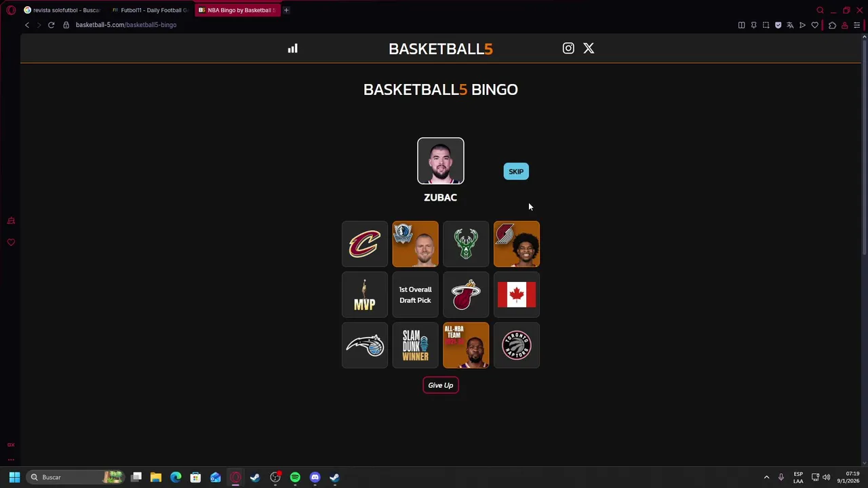The width and height of the screenshot is (868, 488).
Task: Select the Canada flag bingo cell
Action: click(517, 295)
